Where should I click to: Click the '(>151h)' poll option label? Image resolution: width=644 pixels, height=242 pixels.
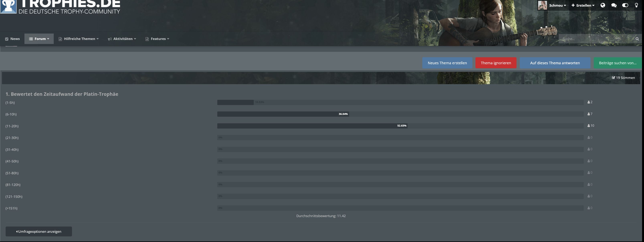[11, 208]
